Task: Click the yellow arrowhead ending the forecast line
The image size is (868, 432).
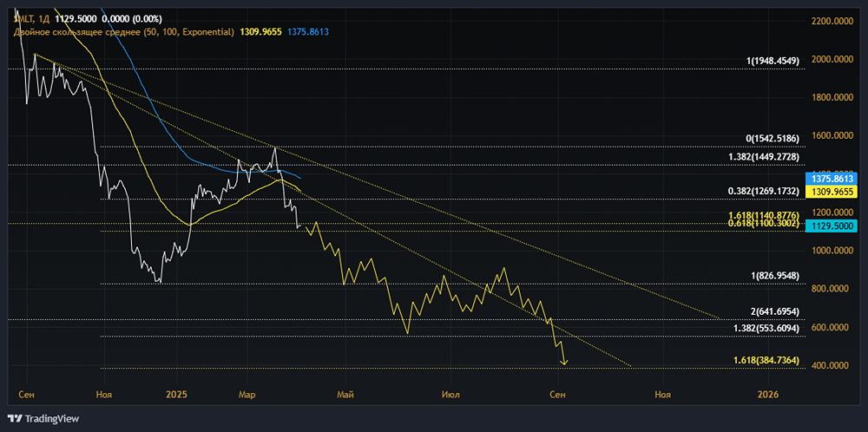Action: 565,361
